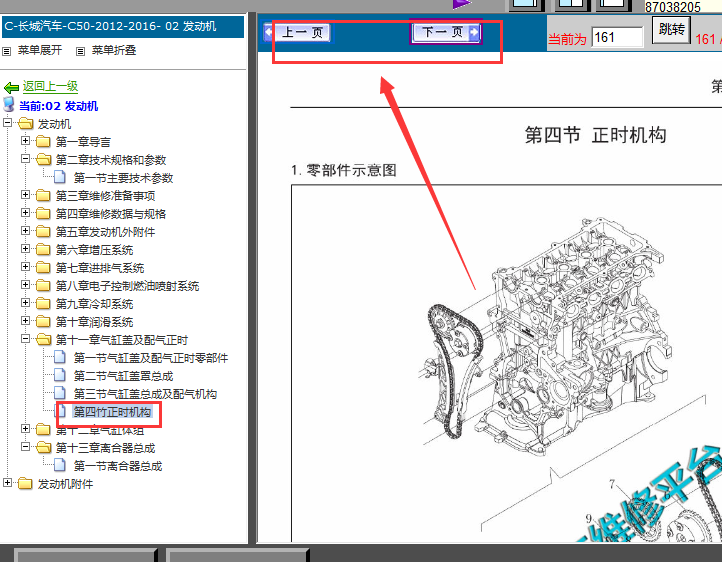Open 第一节主要技术参数 page
722x562 pixels.
[123, 178]
